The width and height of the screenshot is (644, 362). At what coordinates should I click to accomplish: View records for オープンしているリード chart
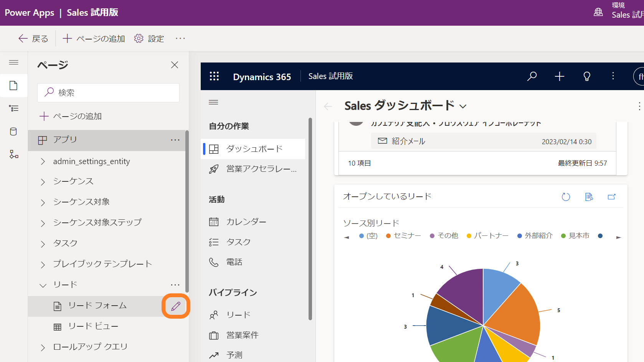(x=589, y=197)
